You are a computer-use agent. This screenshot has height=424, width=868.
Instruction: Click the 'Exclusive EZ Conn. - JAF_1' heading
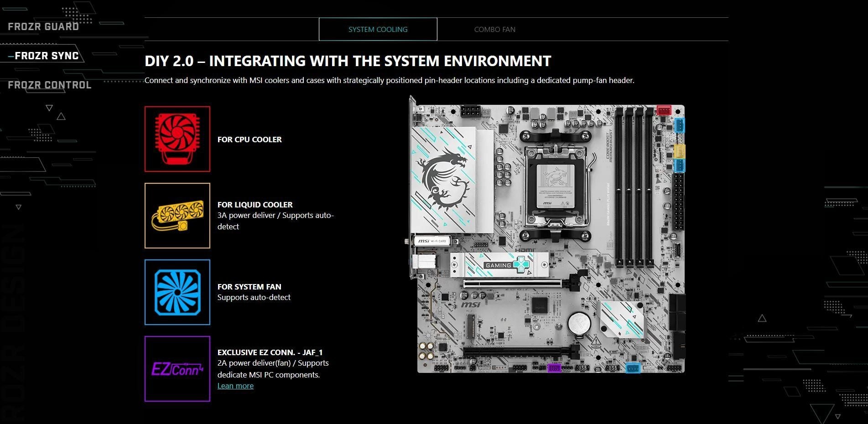pos(270,352)
